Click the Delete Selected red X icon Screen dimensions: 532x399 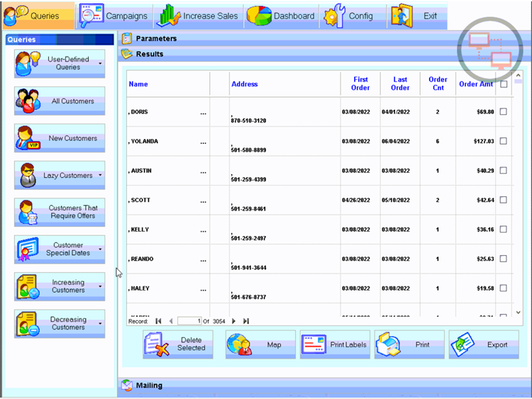tap(157, 344)
